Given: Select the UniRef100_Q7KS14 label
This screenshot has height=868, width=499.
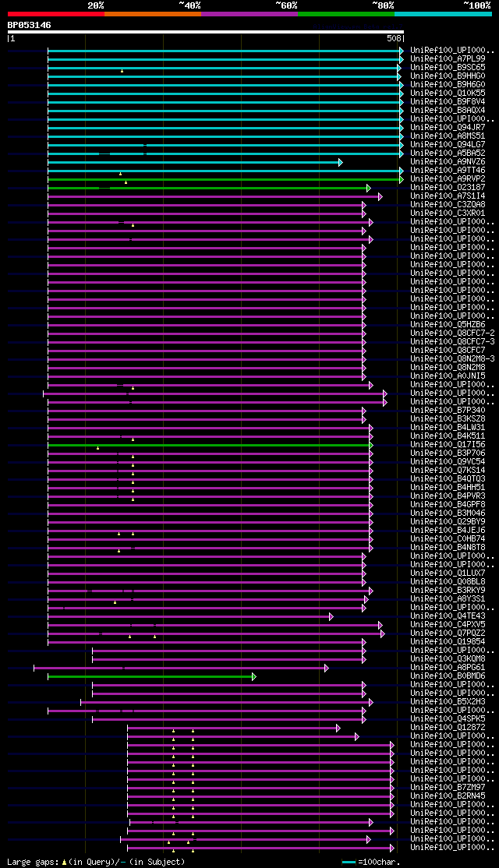Looking at the screenshot, I should click(448, 471).
